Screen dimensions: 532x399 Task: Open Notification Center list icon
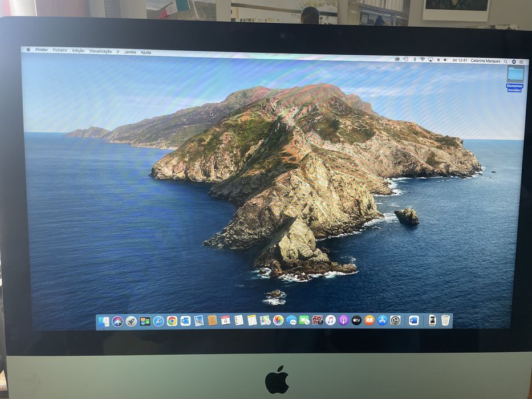522,62
